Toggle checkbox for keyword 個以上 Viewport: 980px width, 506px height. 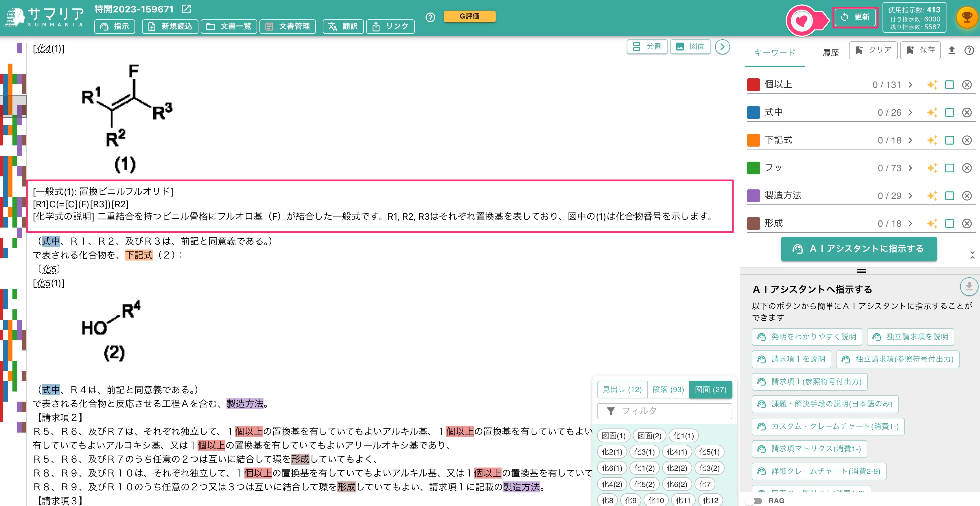949,85
